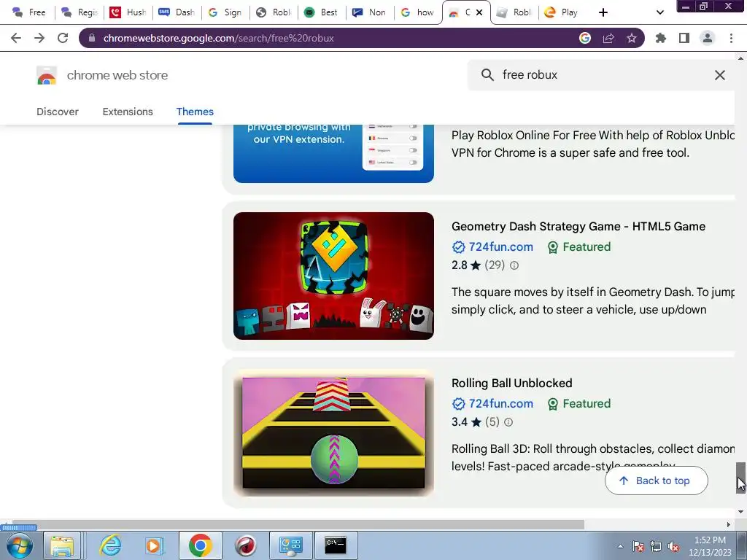
Task: Open the Rolling Ball Unblocked title
Action: point(511,383)
